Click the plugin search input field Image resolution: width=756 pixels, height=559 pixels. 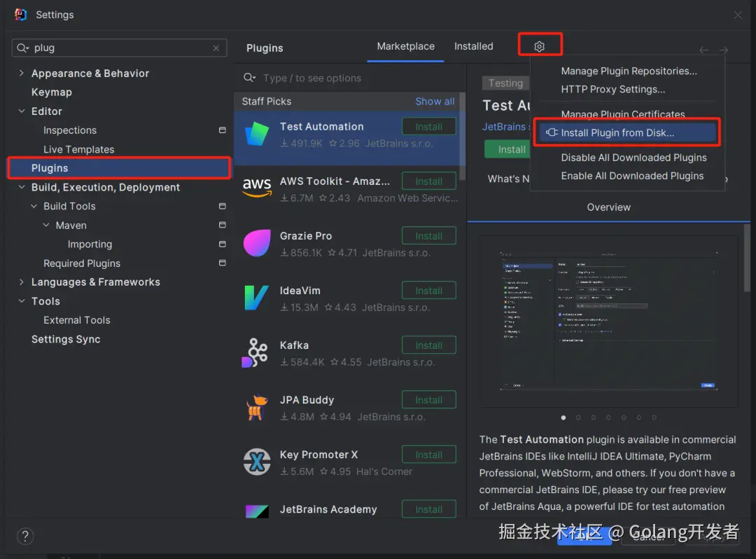point(350,78)
